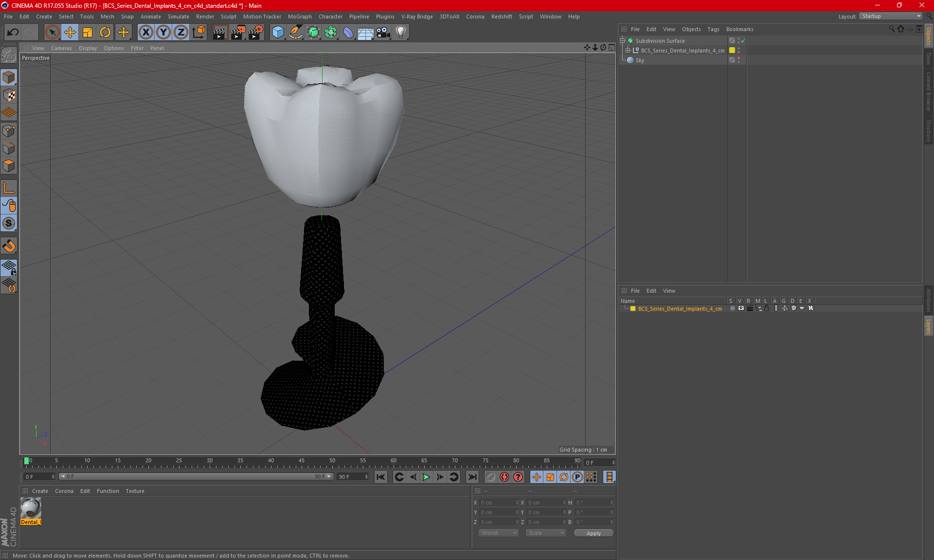Open the spline Pen tool
The width and height of the screenshot is (934, 560).
[x=296, y=33]
